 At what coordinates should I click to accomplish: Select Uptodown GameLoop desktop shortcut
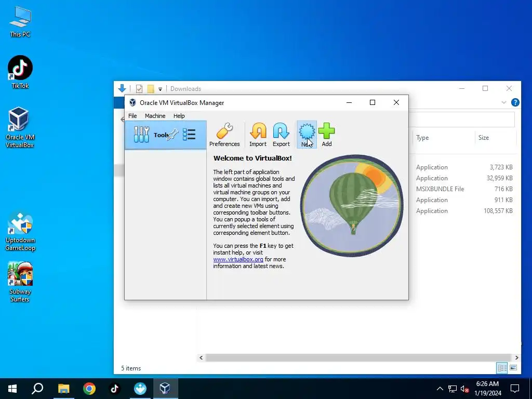(x=20, y=231)
